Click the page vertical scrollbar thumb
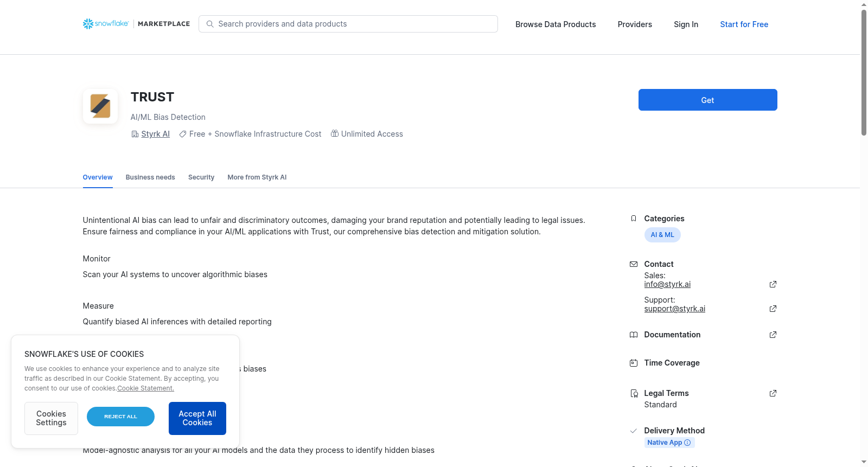The height and width of the screenshot is (467, 868). coord(864,72)
